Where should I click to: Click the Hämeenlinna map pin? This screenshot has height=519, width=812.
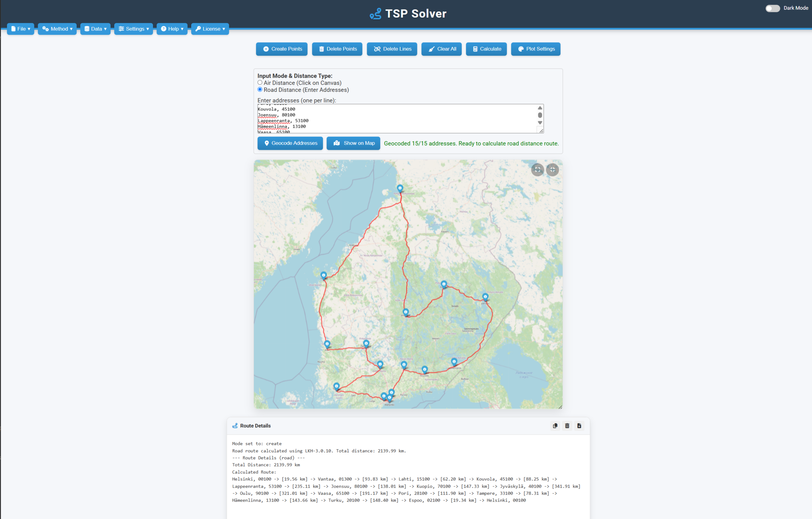(380, 364)
